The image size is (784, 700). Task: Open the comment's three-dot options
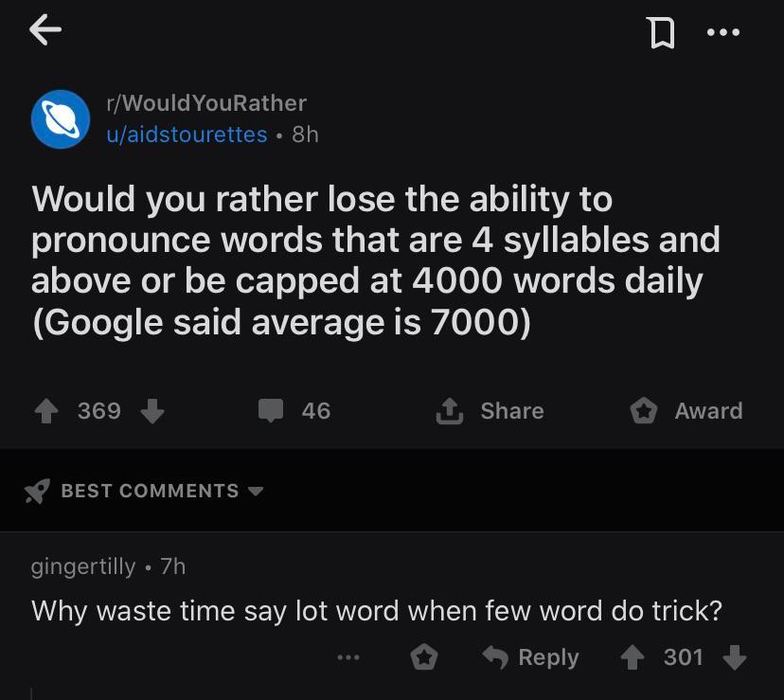pyautogui.click(x=347, y=656)
